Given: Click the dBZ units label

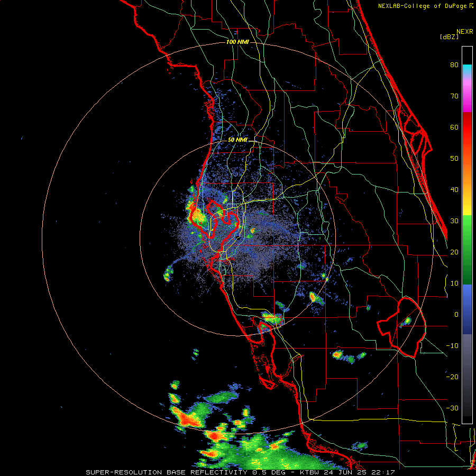Looking at the screenshot, I should [x=449, y=36].
